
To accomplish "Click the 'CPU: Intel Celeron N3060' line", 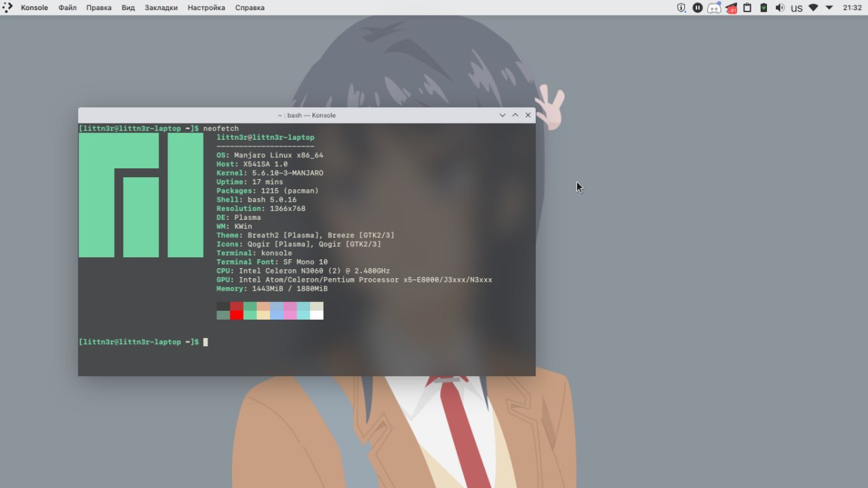I will (x=303, y=271).
